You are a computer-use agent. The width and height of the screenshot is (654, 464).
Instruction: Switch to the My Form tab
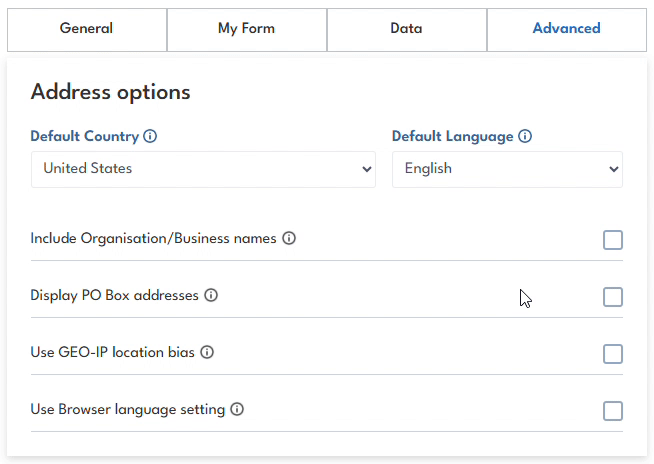[247, 30]
